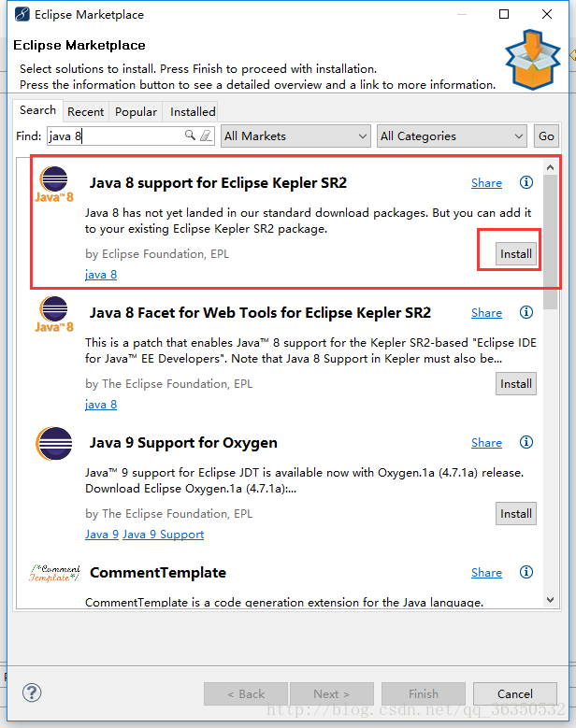Screen dimensions: 576x728
Task: Share Java 8 support for Eclipse Kepler SR2
Action: tap(486, 183)
